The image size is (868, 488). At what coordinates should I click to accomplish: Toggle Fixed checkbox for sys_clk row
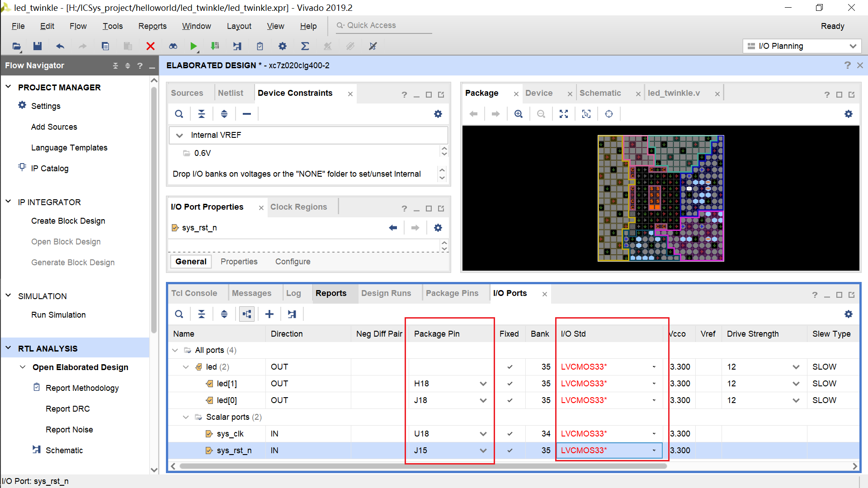510,434
